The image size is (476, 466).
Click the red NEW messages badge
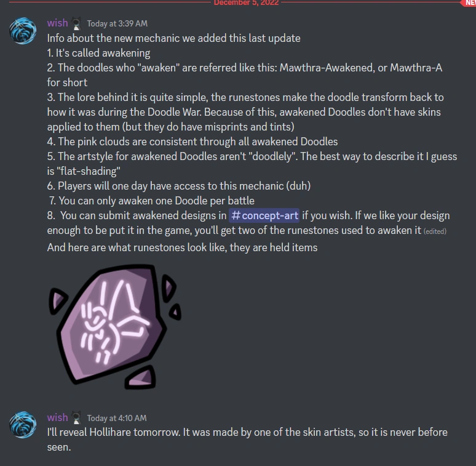tap(469, 2)
